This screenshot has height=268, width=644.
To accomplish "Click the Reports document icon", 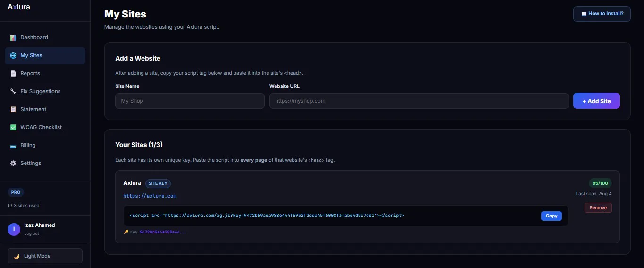I will pos(13,73).
